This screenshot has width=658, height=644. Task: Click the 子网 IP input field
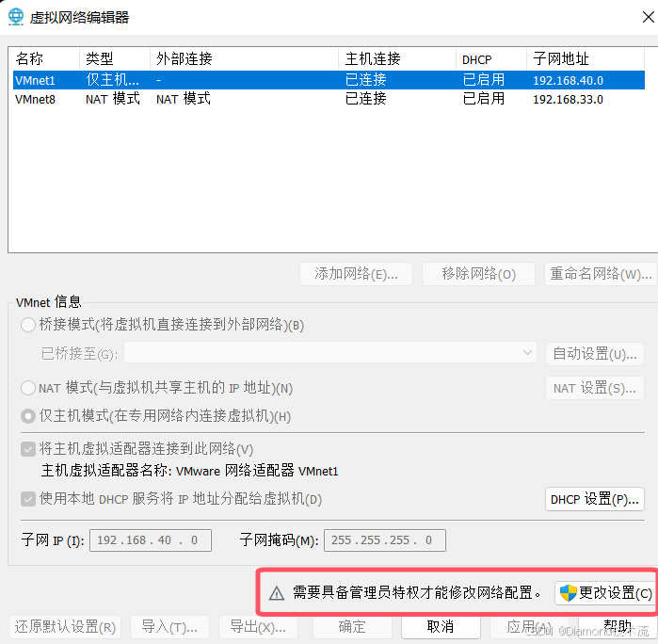151,540
